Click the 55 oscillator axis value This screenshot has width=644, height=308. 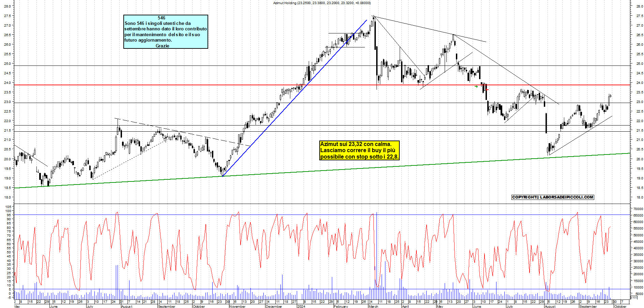pos(9,248)
